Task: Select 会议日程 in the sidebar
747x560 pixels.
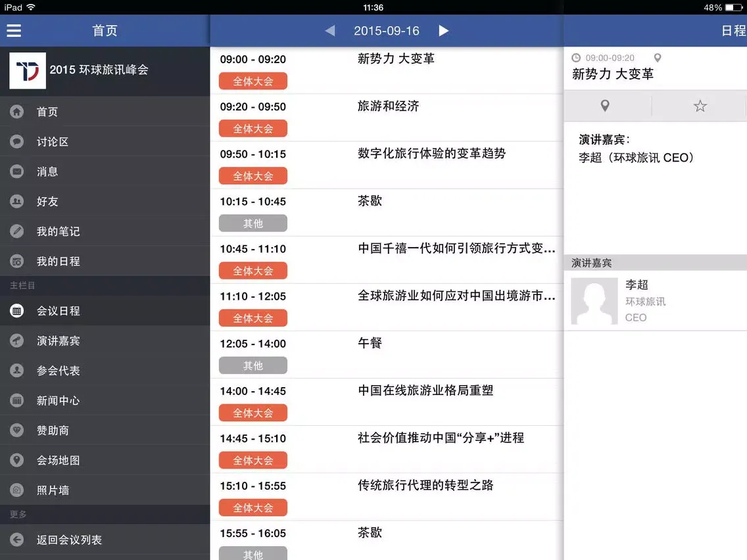Action: coord(105,311)
